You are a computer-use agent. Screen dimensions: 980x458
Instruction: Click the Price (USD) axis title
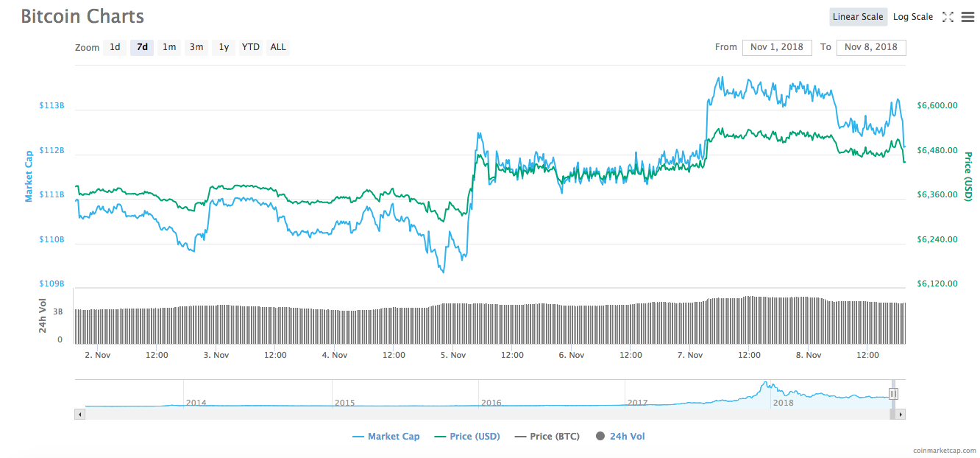point(968,177)
